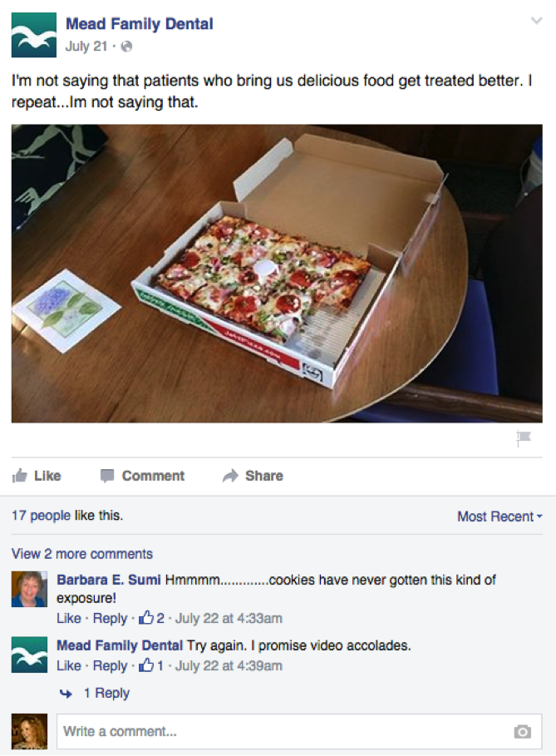Screen dimensions: 556x756
Task: Click the Comment button
Action: pyautogui.click(x=143, y=476)
